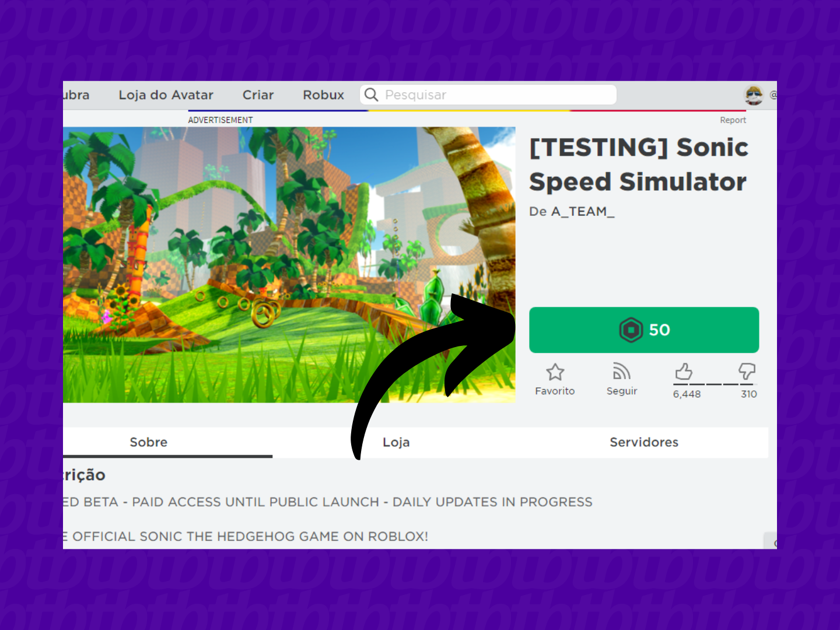Click the ADVERTISEMENT label

tap(220, 120)
